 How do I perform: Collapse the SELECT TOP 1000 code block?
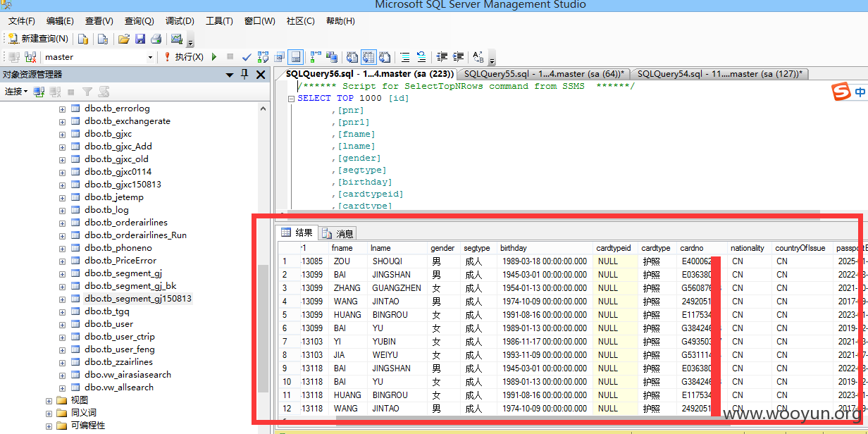tap(291, 99)
